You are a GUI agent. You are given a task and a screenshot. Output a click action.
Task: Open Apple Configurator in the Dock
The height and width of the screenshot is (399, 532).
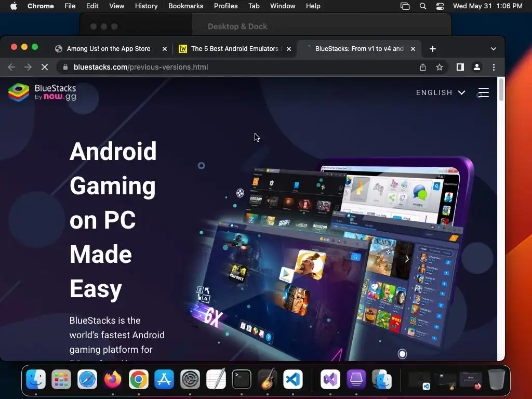coord(356,379)
